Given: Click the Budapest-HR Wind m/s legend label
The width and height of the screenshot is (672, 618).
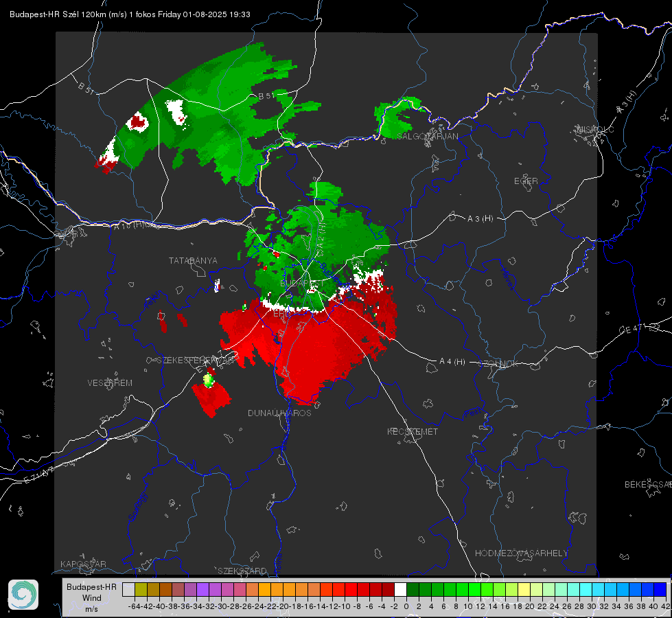Looking at the screenshot, I should pyautogui.click(x=91, y=597).
